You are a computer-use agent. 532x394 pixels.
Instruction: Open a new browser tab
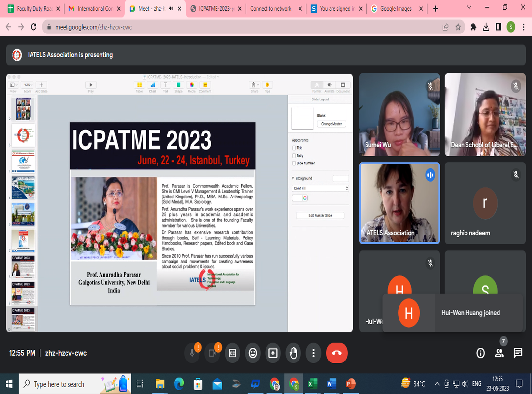point(435,9)
